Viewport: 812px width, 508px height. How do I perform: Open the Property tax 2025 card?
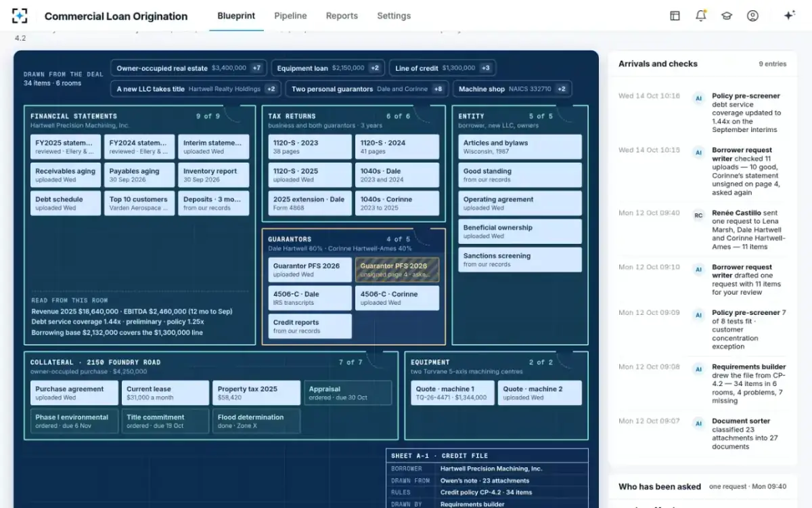(256, 393)
